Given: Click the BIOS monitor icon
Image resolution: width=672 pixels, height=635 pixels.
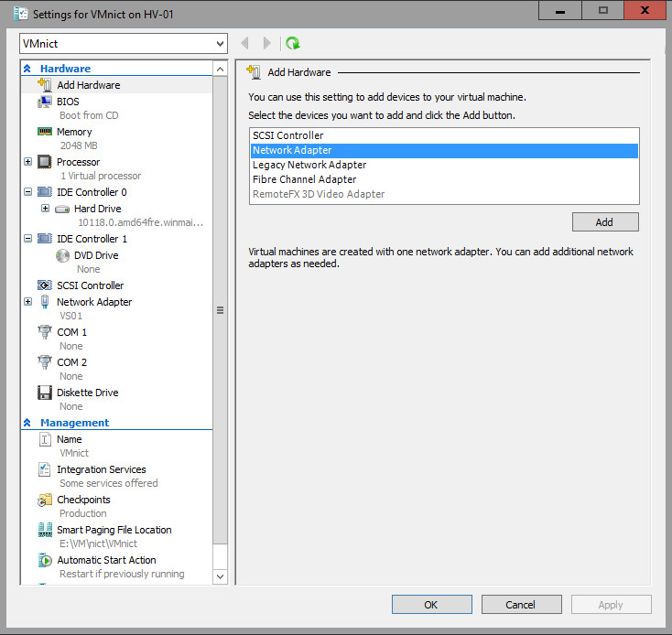Looking at the screenshot, I should (45, 102).
